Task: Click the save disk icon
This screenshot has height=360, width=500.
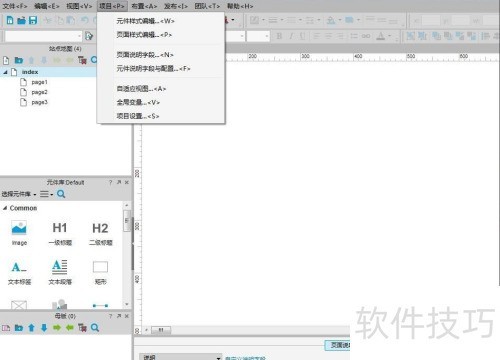Action: coord(33,20)
